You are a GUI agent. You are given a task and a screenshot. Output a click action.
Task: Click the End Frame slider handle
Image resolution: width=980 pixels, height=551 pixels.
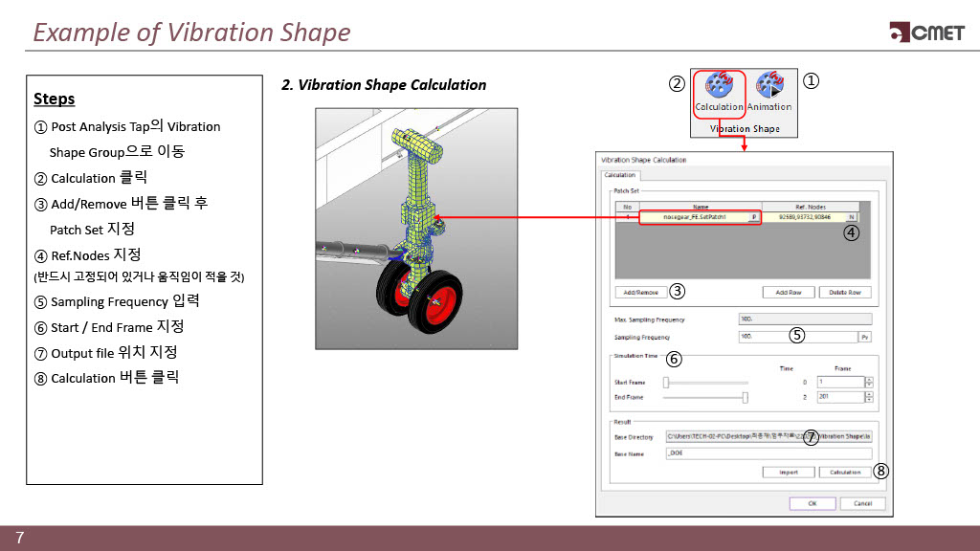pyautogui.click(x=746, y=397)
